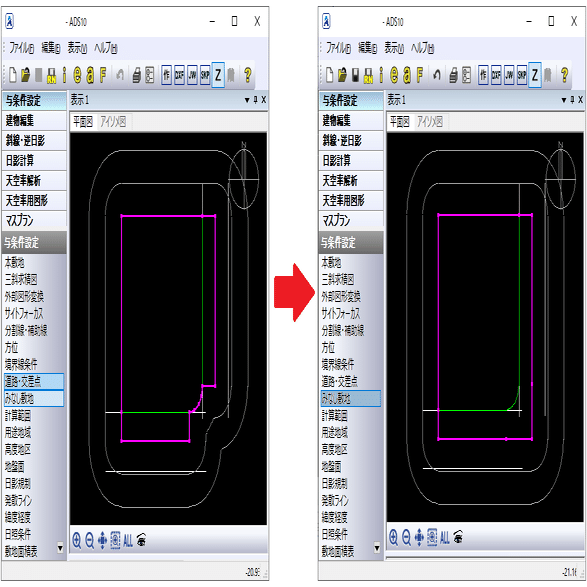Click the yellow question mark help icon in left window

coord(247,75)
